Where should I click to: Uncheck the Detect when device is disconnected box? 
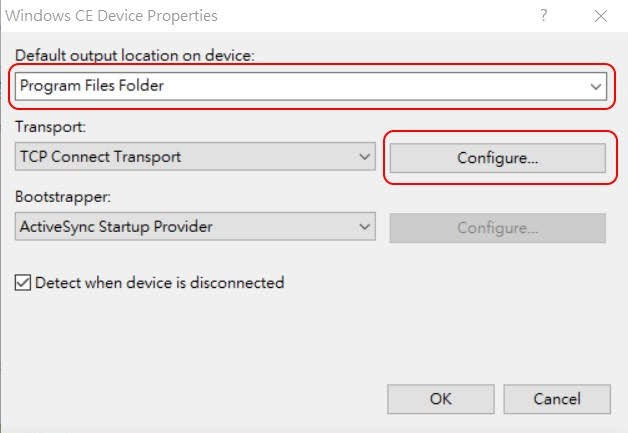coord(23,283)
